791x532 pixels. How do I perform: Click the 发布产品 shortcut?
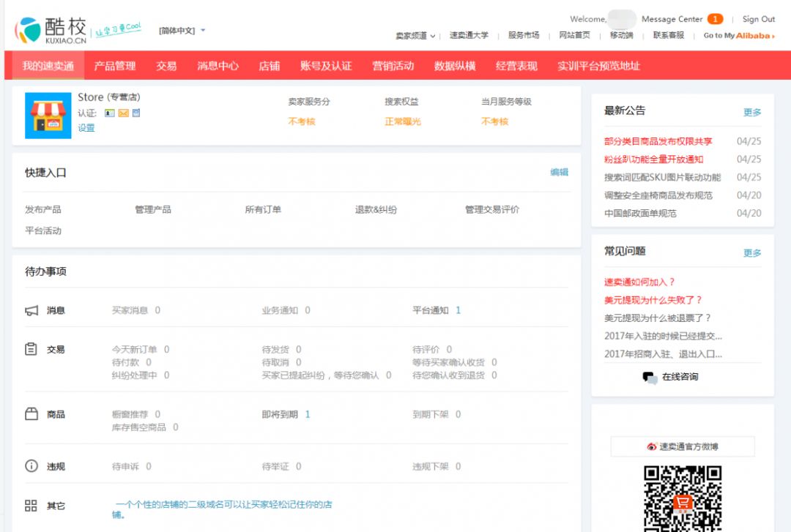[43, 209]
